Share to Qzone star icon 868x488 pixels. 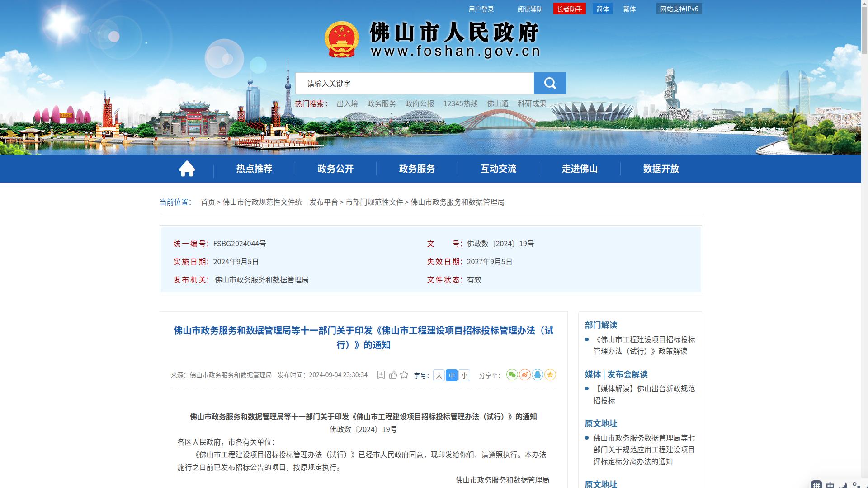(550, 375)
